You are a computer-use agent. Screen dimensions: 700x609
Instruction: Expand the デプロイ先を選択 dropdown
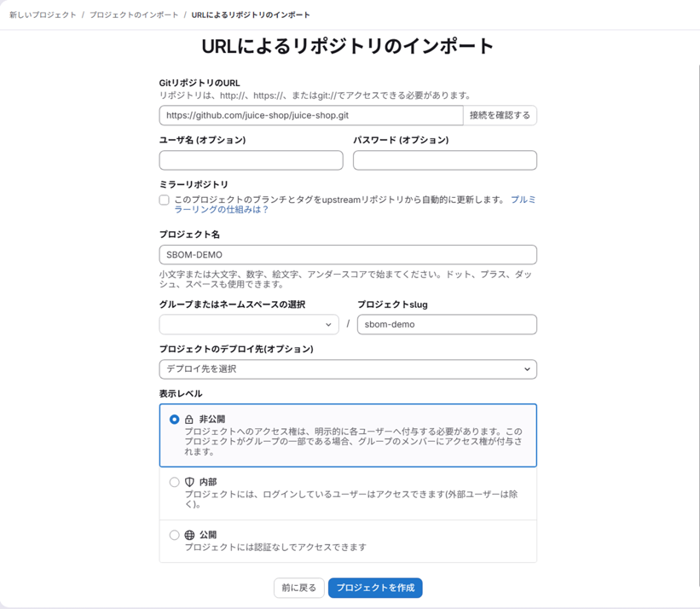[x=347, y=369]
